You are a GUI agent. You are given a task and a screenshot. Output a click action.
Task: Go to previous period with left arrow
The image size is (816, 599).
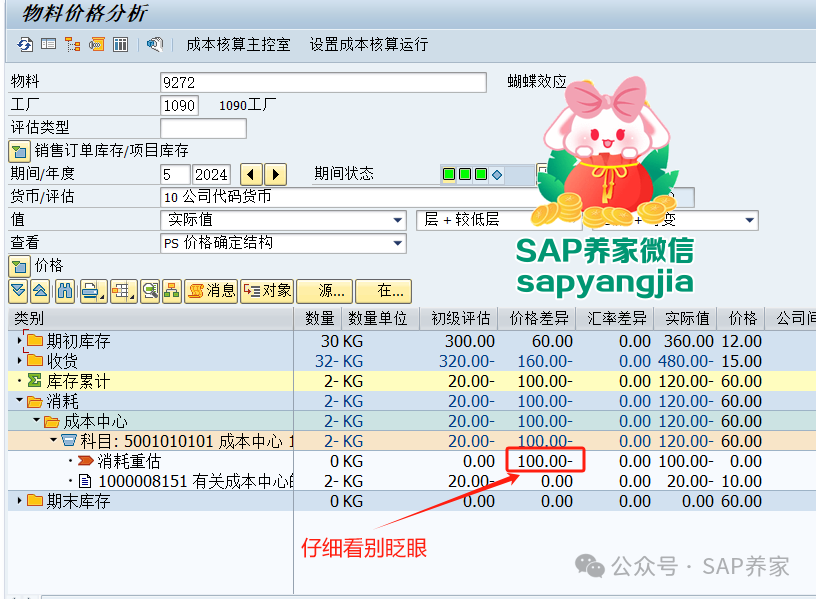click(x=251, y=174)
